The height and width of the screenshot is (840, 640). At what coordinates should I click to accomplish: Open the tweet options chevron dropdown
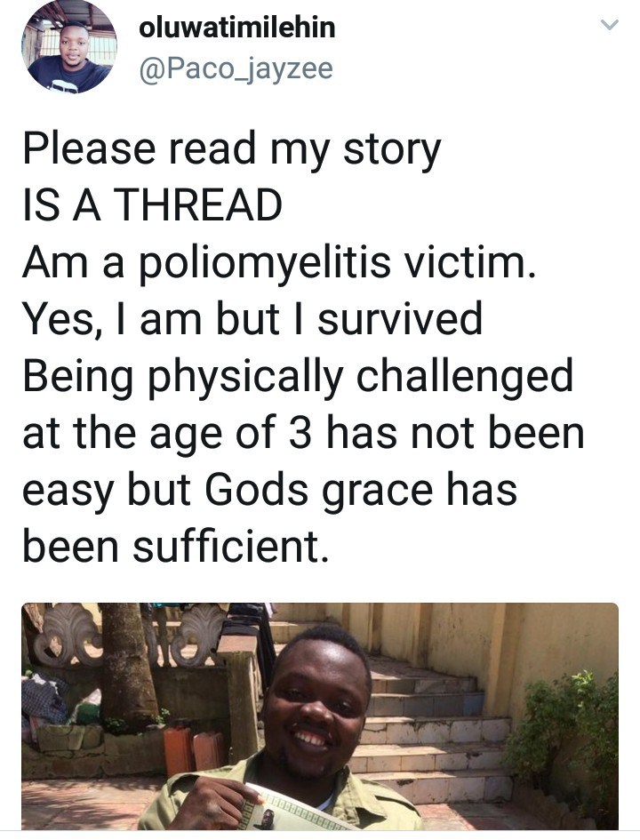click(610, 27)
